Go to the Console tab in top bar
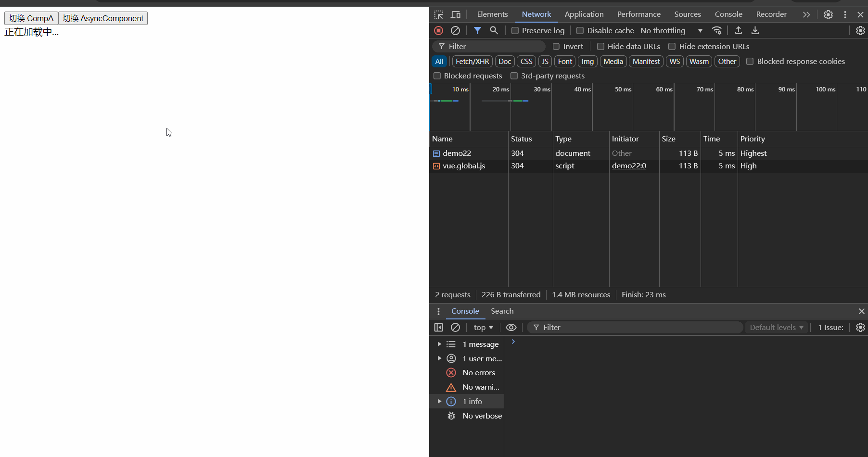The height and width of the screenshot is (457, 868). [728, 14]
